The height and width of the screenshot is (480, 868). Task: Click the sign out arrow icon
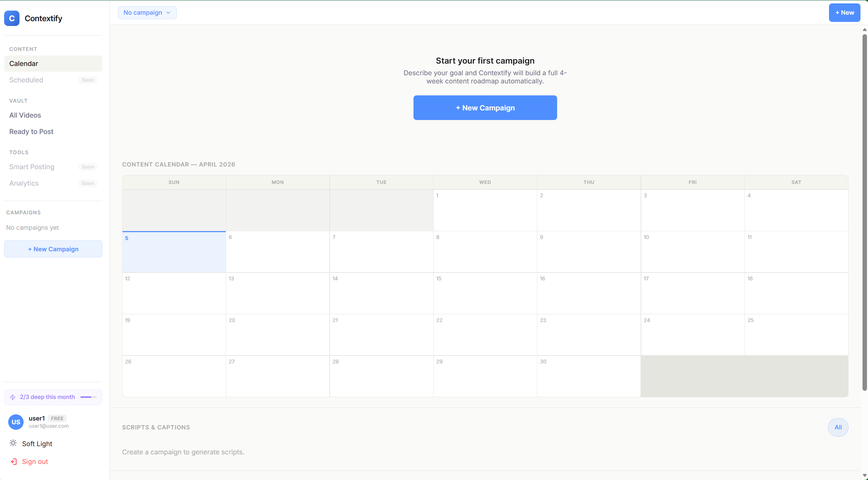click(14, 462)
